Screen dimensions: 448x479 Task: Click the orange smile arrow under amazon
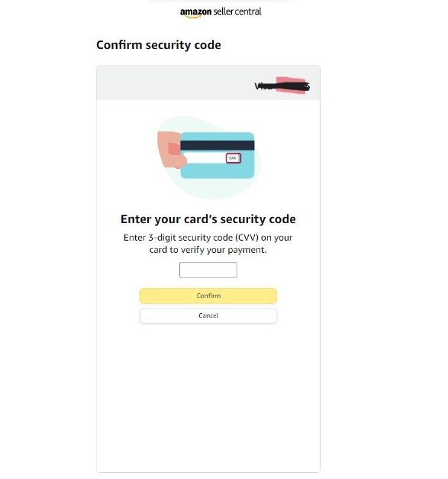pos(193,17)
